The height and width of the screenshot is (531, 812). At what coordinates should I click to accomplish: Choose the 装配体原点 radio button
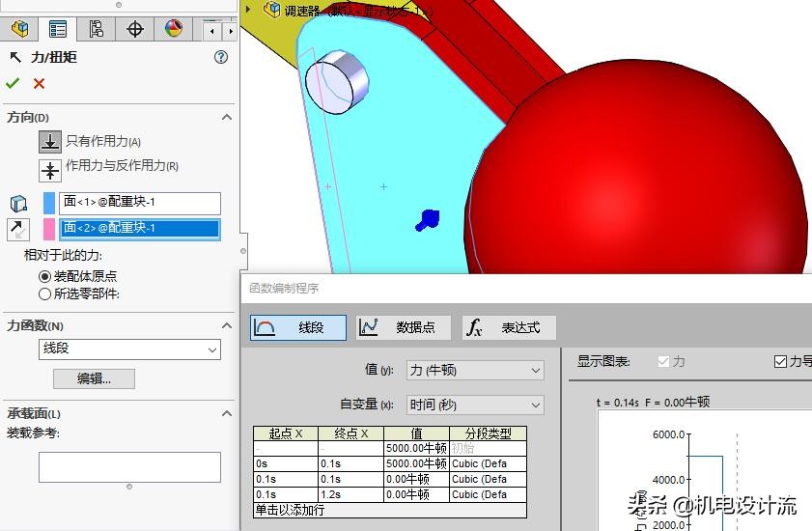pyautogui.click(x=45, y=276)
